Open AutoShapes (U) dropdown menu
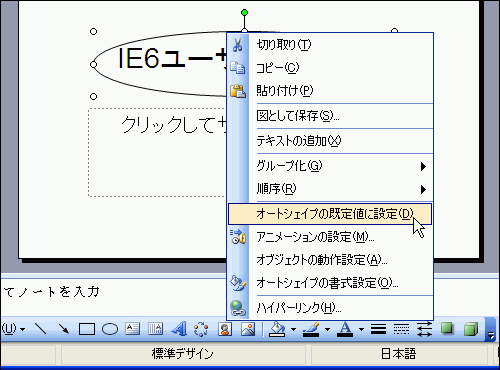The width and height of the screenshot is (500, 370). (x=13, y=329)
